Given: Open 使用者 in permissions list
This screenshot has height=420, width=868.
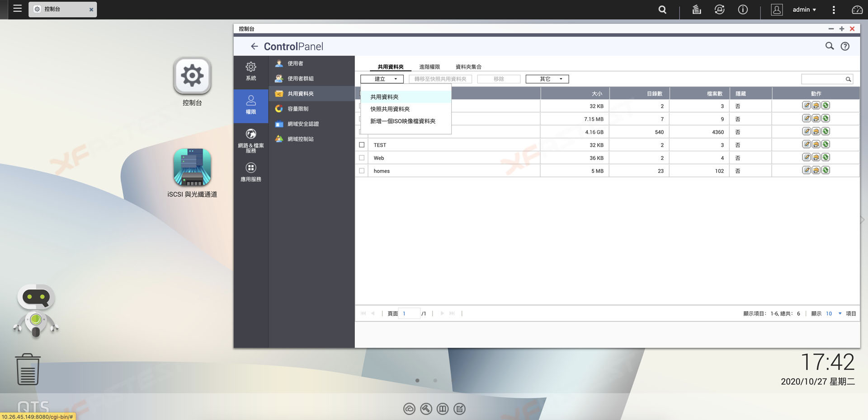Looking at the screenshot, I should [x=311, y=64].
